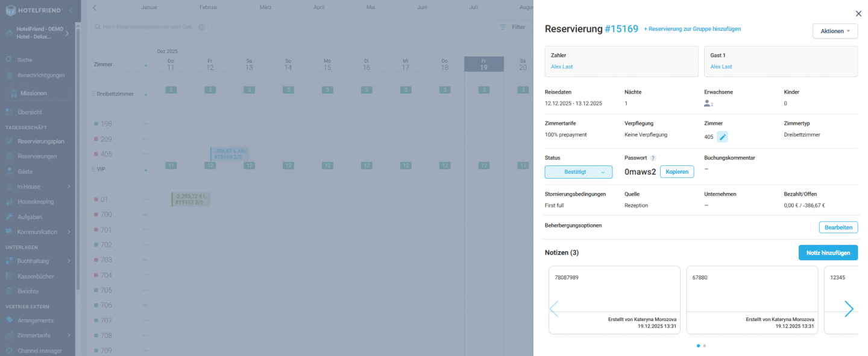
Task: Click the Suche search icon in sidebar
Action: click(x=9, y=60)
